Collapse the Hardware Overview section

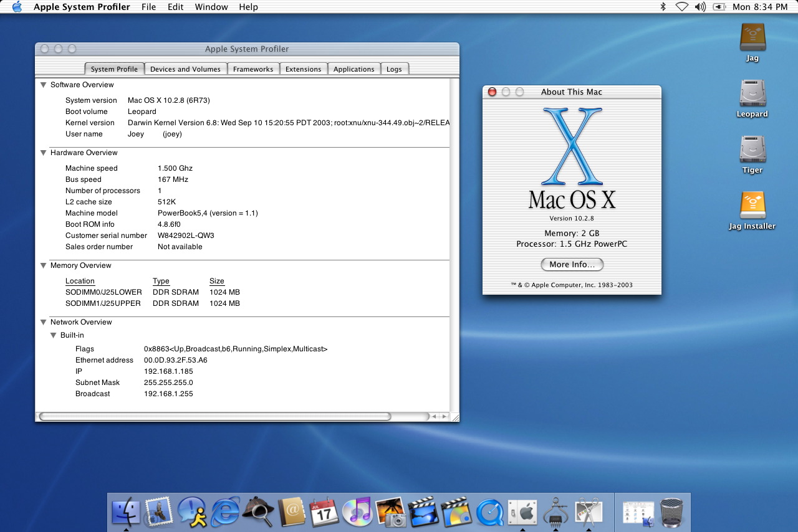pyautogui.click(x=43, y=153)
